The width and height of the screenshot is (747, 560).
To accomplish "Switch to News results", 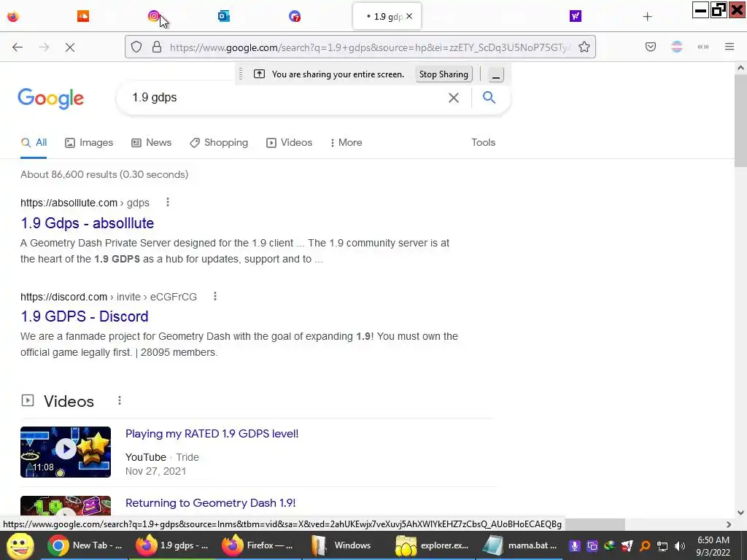I will 152,142.
